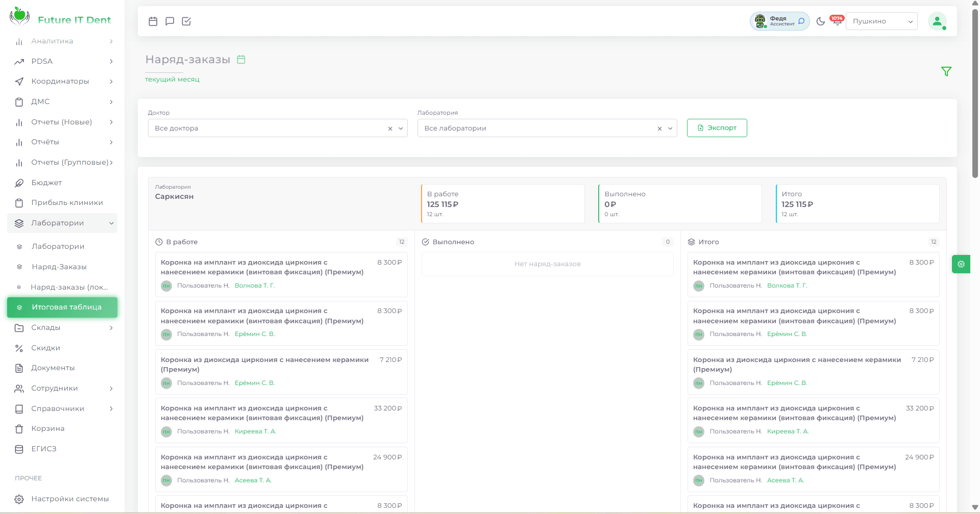This screenshot has width=980, height=514.
Task: Click Волкова Т. Г. in В работе column
Action: (255, 286)
